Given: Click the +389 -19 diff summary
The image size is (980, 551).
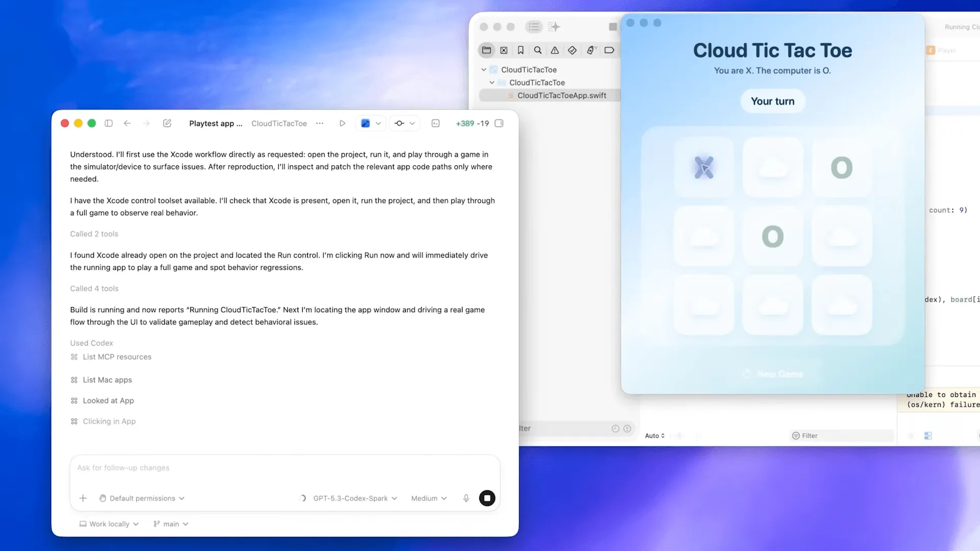Looking at the screenshot, I should (472, 123).
